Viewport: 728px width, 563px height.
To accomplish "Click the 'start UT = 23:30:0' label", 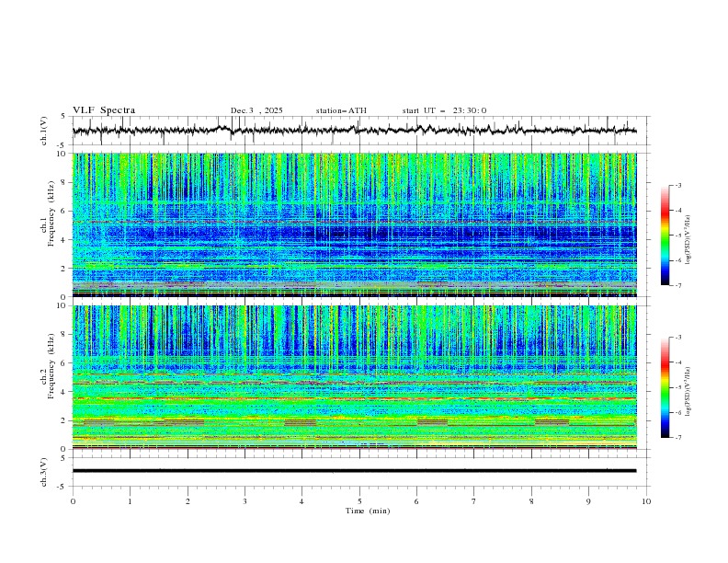I will (x=444, y=110).
